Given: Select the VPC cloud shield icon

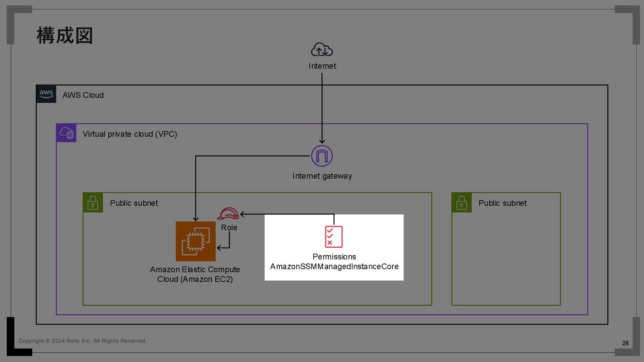Looking at the screenshot, I should pos(66,133).
